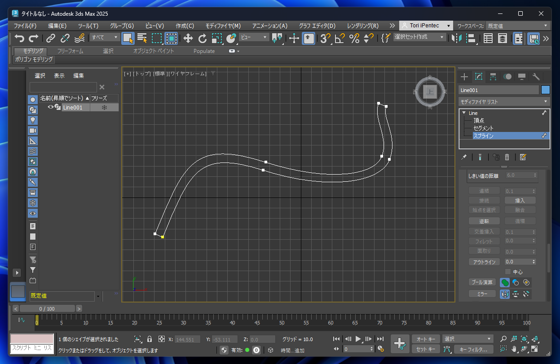Expand hidden main menu items chevron

pos(392,26)
